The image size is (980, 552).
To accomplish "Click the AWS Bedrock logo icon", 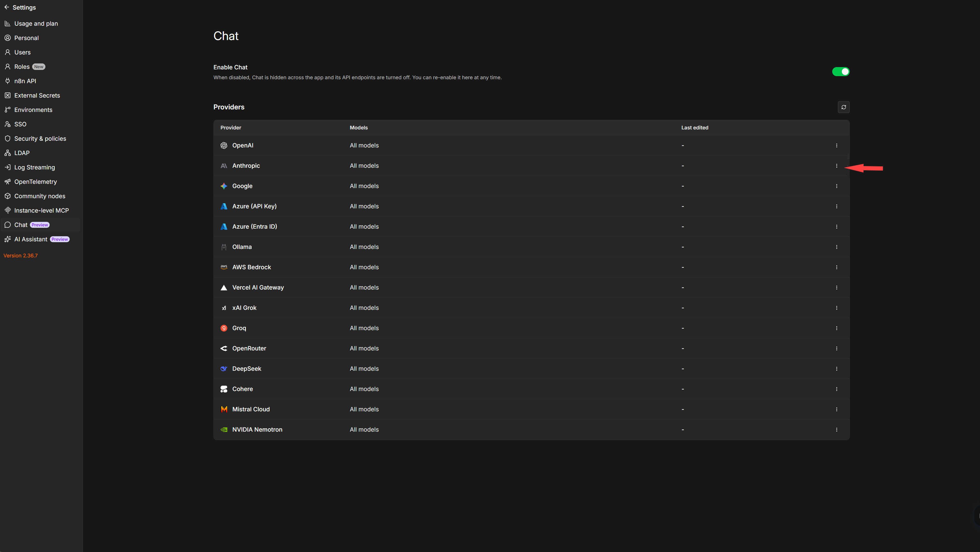I will coord(224,267).
